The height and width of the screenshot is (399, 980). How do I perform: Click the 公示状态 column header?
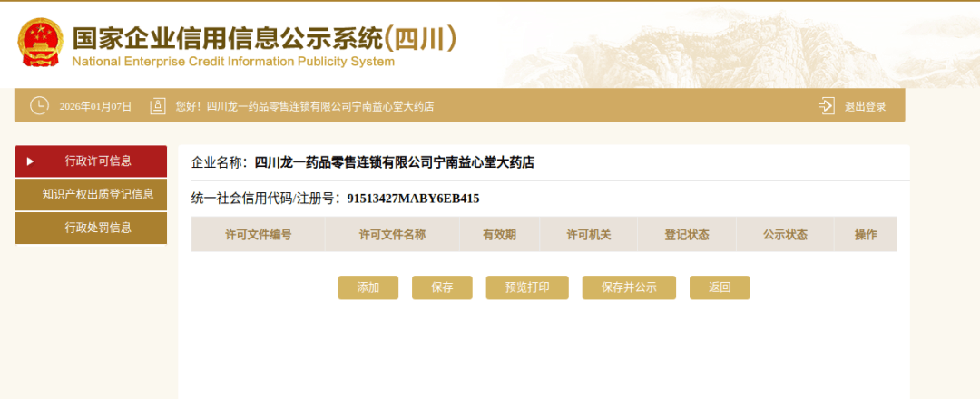(784, 234)
